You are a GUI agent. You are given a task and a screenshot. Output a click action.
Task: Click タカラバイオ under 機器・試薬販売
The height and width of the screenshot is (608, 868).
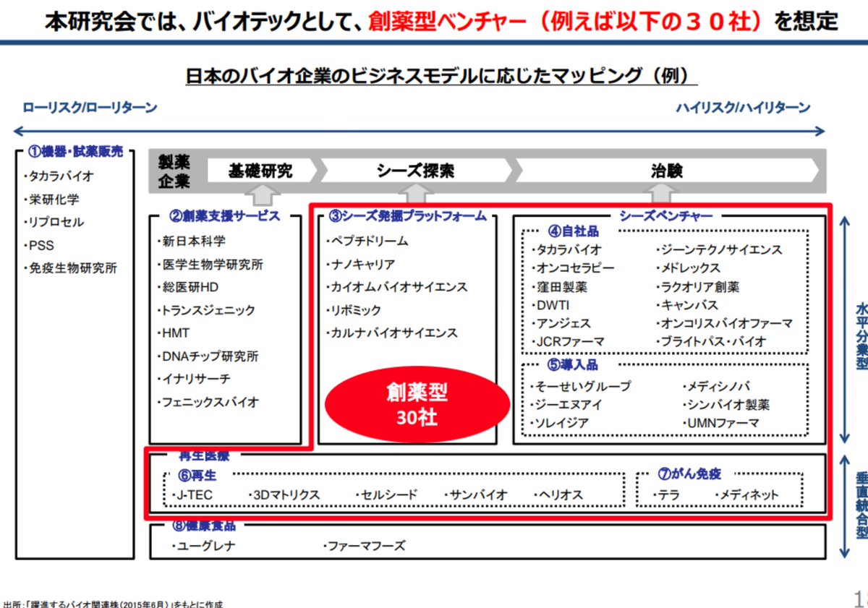coord(58,176)
